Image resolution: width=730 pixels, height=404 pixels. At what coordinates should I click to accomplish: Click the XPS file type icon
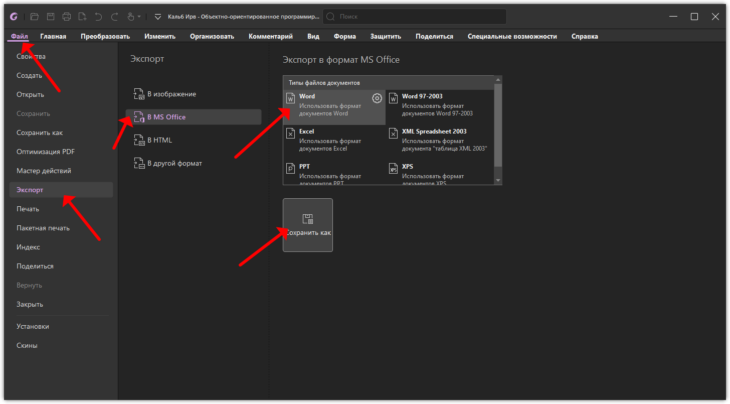pyautogui.click(x=393, y=168)
